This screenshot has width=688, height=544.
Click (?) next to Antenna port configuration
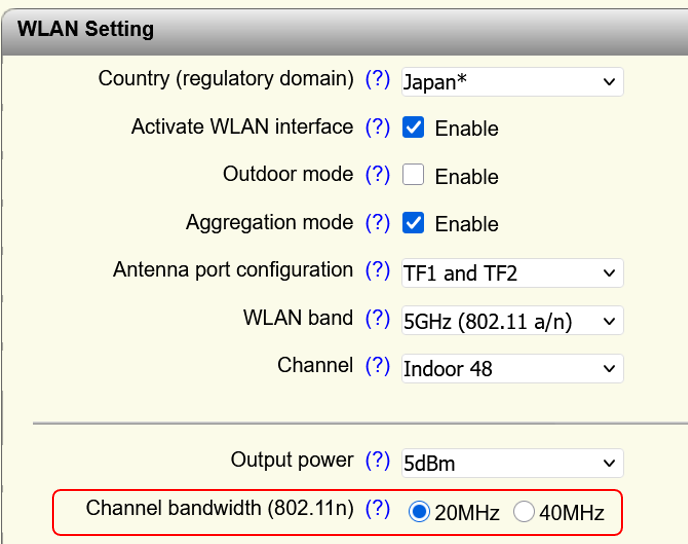(377, 271)
